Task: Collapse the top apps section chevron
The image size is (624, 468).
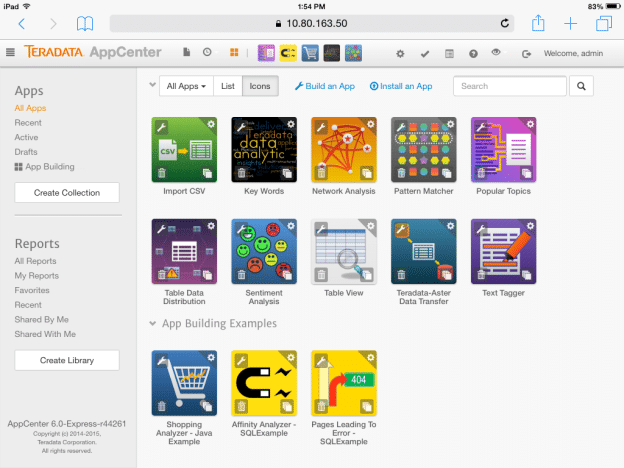Action: click(x=152, y=87)
